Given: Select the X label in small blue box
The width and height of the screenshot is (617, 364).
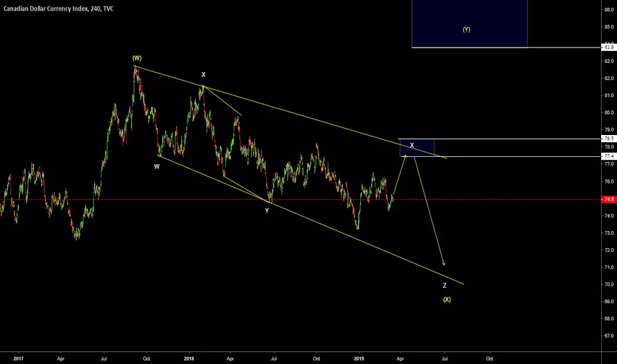Looking at the screenshot, I should pos(412,145).
